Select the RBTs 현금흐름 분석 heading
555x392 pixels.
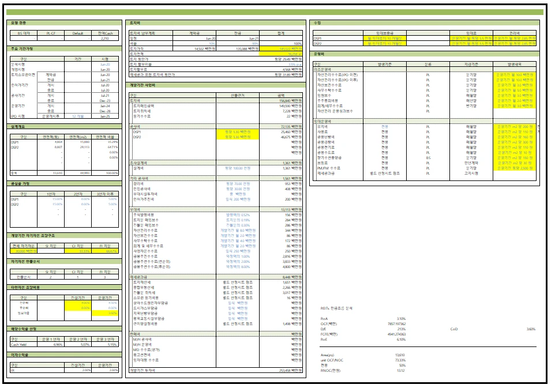[336, 308]
